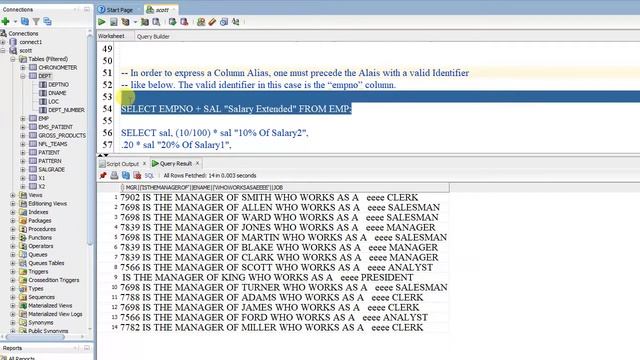Run Statement with the green play icon
This screenshot has height=360, width=640.
tap(102, 22)
